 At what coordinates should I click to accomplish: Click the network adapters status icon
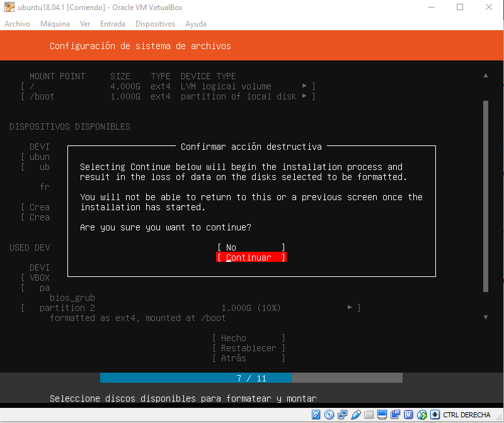342,415
